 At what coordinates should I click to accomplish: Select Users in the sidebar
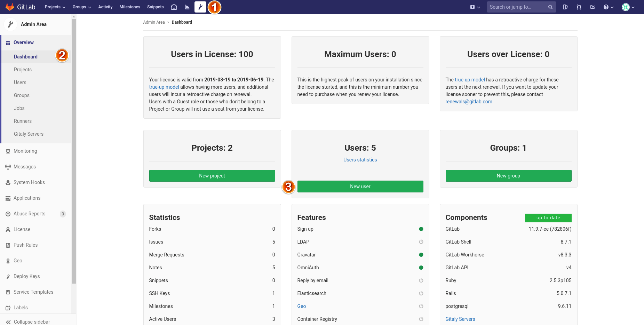pyautogui.click(x=20, y=82)
